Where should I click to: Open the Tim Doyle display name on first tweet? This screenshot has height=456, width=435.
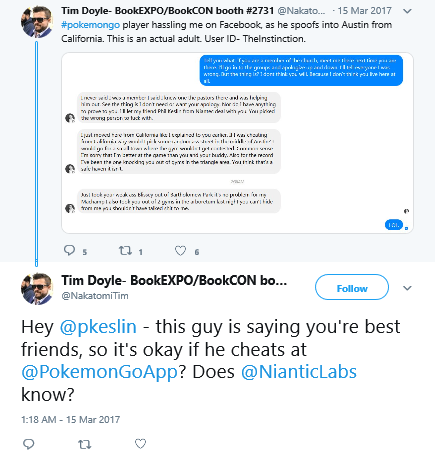pyautogui.click(x=167, y=11)
